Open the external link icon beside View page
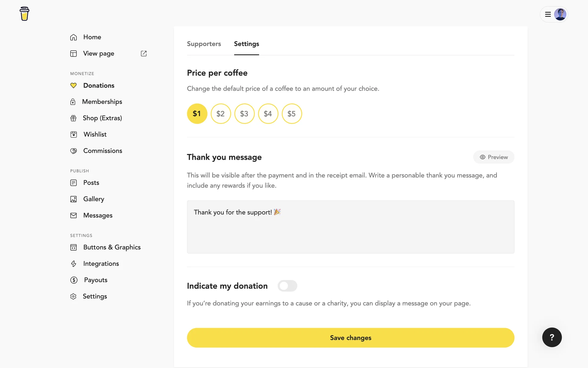Viewport: 588px width, 368px height. 144,54
